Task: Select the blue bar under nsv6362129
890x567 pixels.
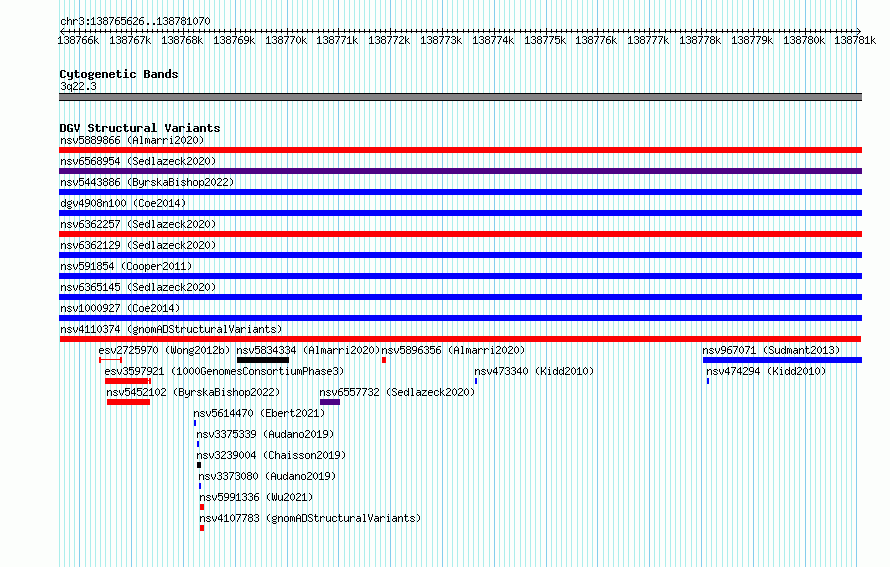Action: 460,255
